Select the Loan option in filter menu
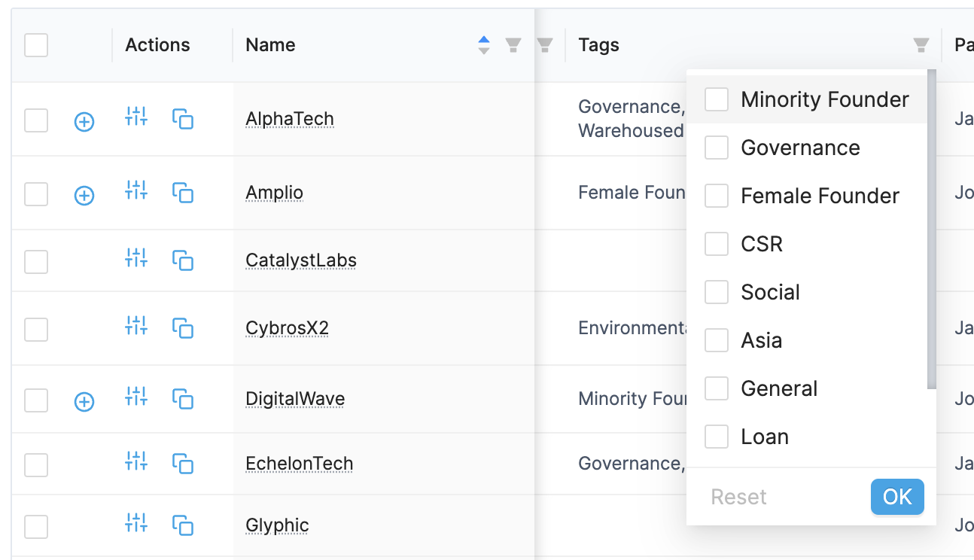Viewport: 974px width, 560px height. pos(717,437)
